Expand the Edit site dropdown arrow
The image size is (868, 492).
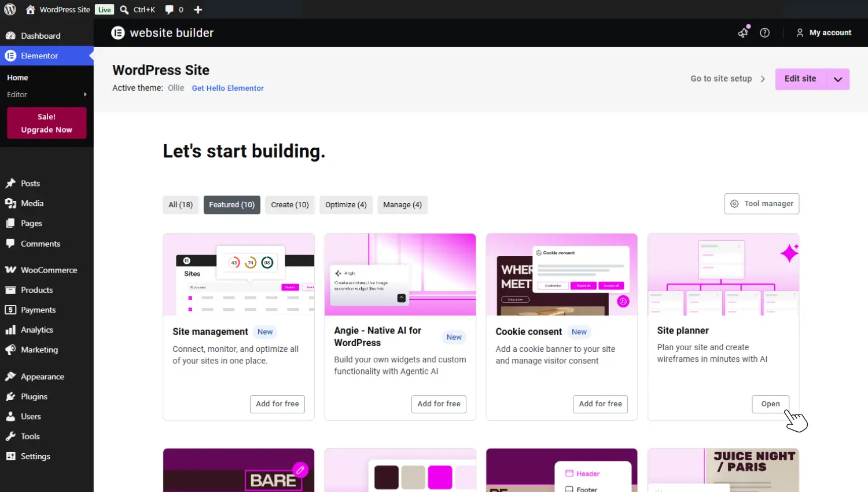tap(838, 79)
